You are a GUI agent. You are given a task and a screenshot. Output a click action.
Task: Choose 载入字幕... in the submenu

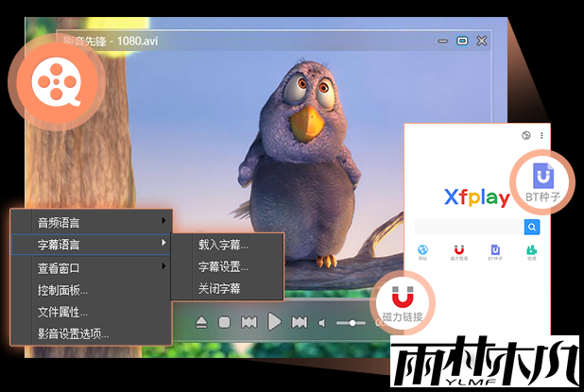click(x=224, y=245)
